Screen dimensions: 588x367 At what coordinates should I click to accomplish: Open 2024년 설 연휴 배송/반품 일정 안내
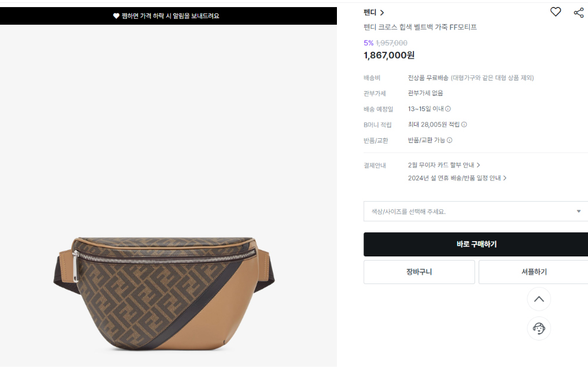pos(457,178)
